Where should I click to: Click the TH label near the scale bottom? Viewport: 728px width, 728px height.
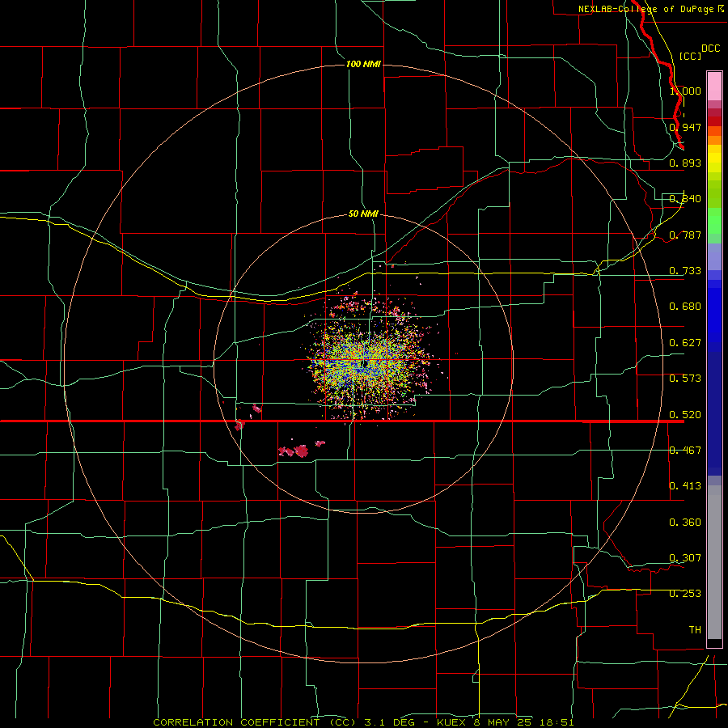(x=695, y=630)
